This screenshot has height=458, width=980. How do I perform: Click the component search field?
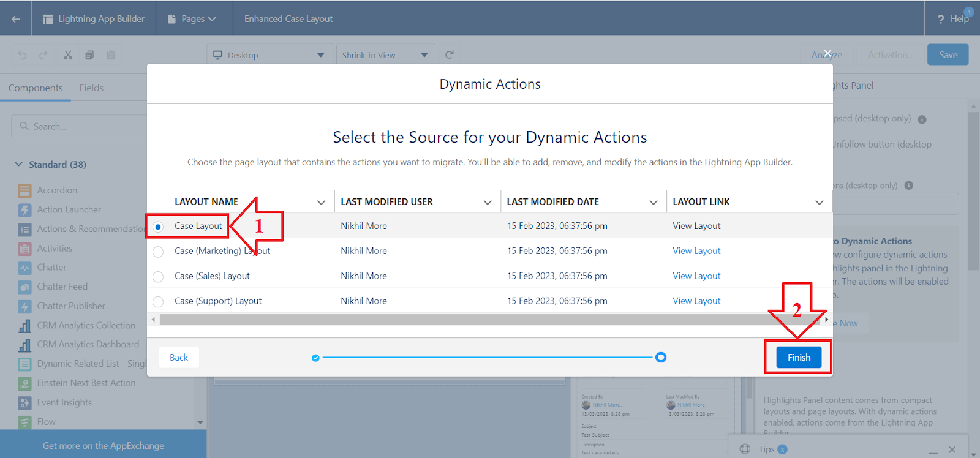coord(80,126)
